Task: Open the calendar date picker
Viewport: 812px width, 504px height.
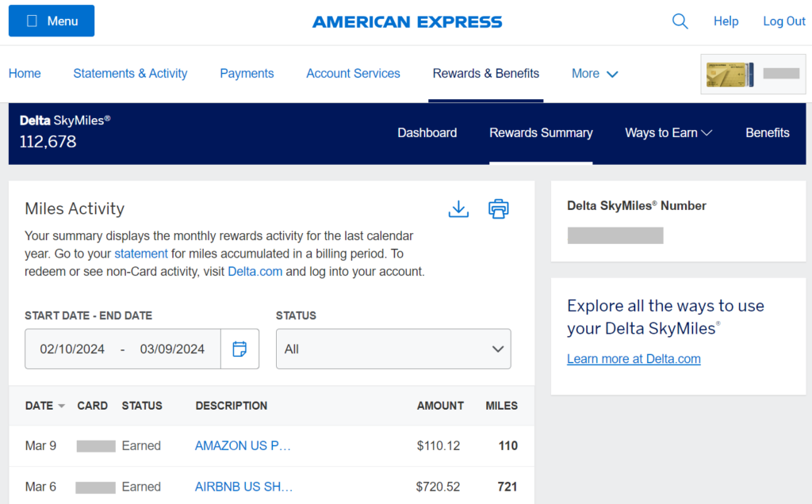Action: [x=240, y=349]
